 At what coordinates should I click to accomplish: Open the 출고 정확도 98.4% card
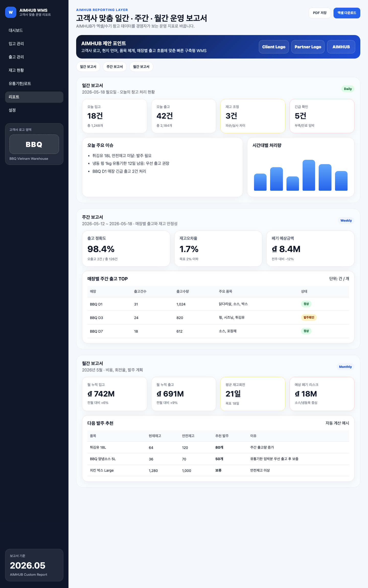pos(126,249)
